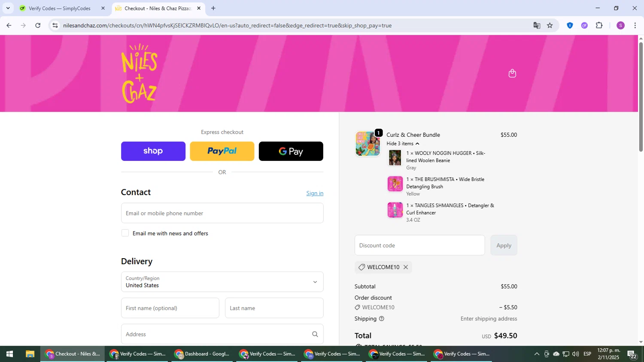The width and height of the screenshot is (644, 362).
Task: Open the Extensions puzzle icon
Action: pos(599,25)
